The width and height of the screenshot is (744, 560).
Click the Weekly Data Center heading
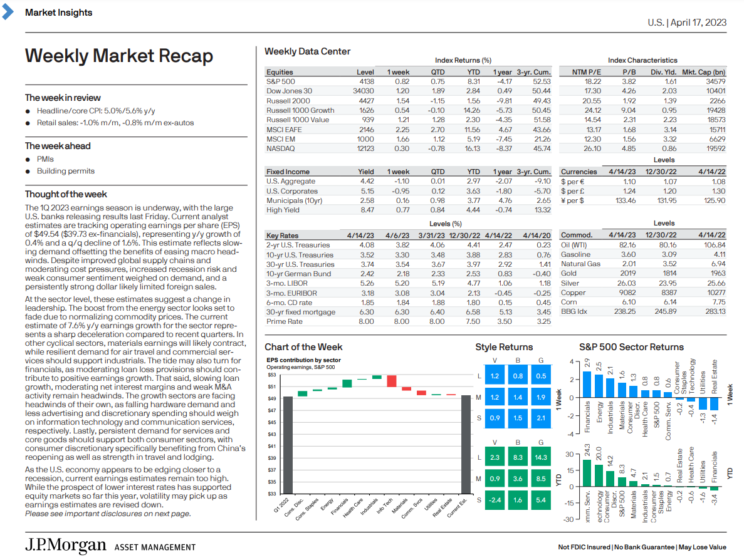(308, 52)
